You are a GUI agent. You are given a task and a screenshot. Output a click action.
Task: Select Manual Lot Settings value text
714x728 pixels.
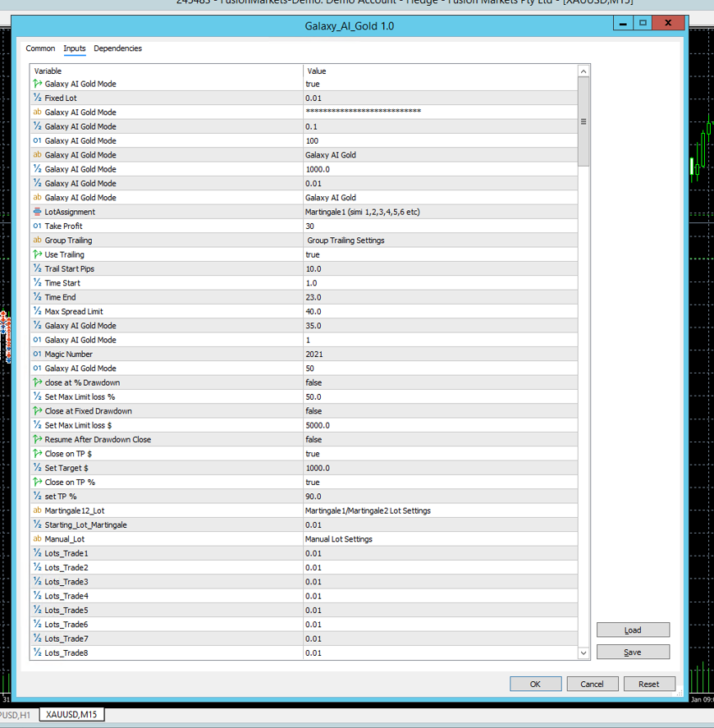tap(339, 539)
